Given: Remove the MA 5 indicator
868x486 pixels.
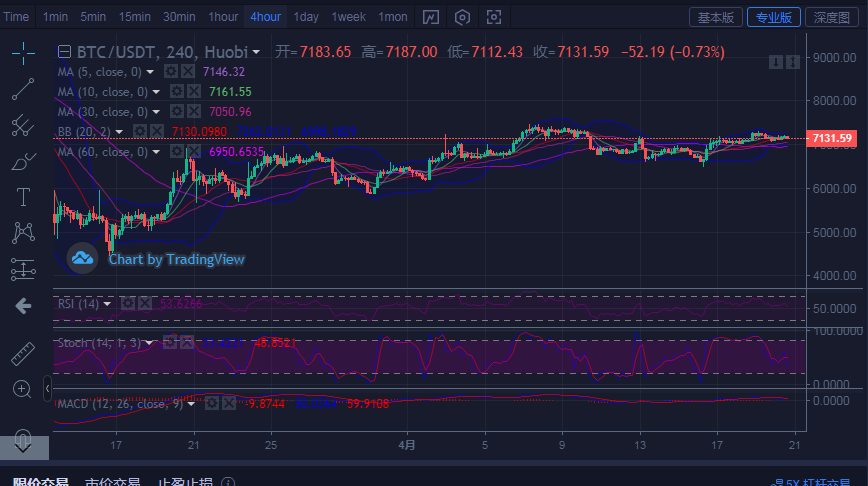Looking at the screenshot, I should pos(188,71).
